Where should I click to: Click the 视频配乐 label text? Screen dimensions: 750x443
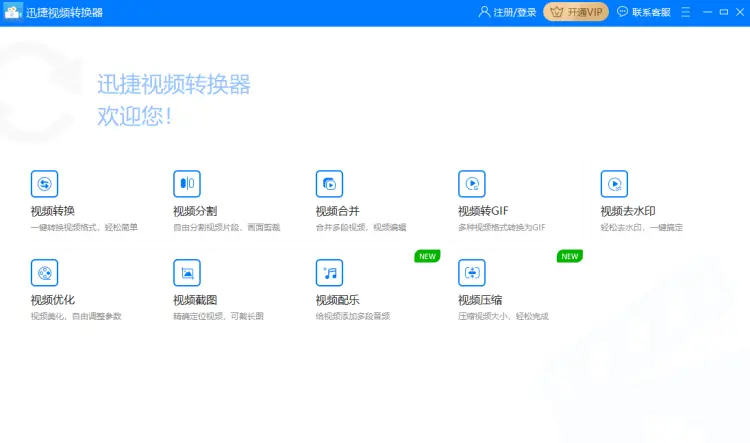click(x=338, y=300)
